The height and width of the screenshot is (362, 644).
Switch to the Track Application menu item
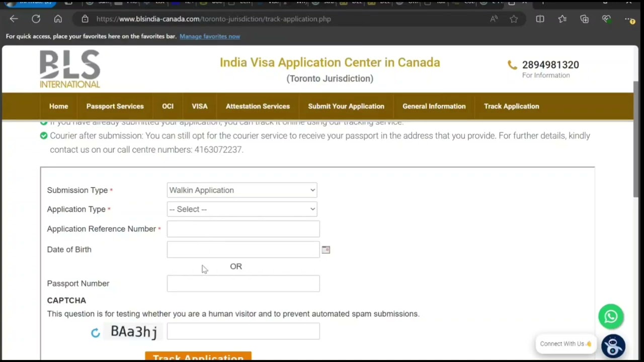pyautogui.click(x=511, y=106)
